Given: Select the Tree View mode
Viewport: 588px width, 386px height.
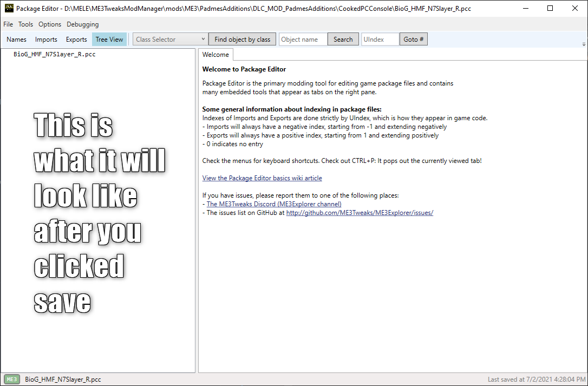Looking at the screenshot, I should pos(109,40).
